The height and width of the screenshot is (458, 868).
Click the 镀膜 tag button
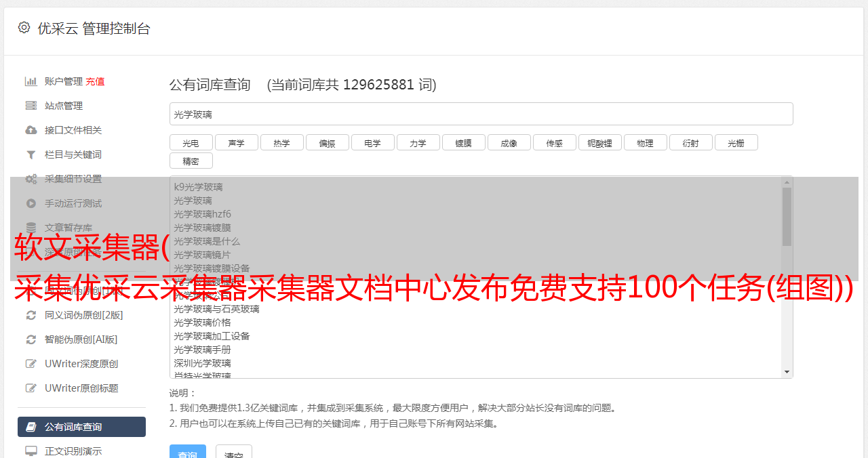pos(463,142)
